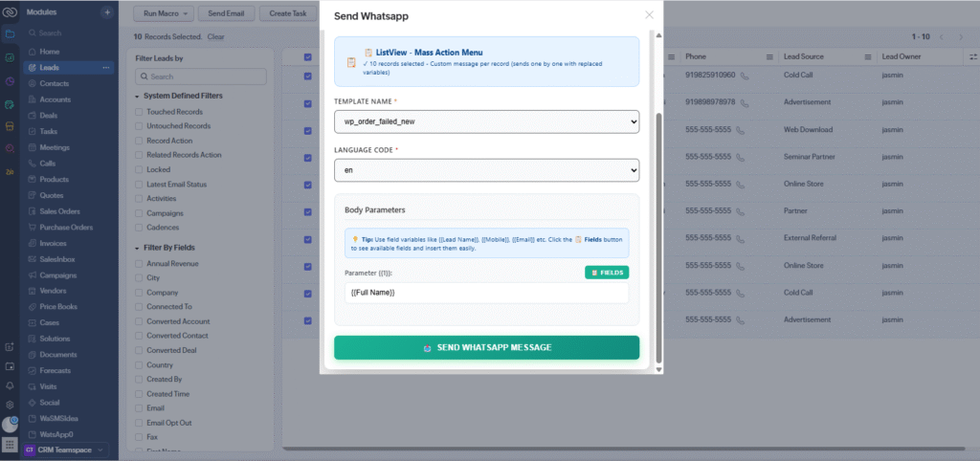Viewport: 980px width, 461px height.
Task: Open the Leads module more options
Action: 107,68
